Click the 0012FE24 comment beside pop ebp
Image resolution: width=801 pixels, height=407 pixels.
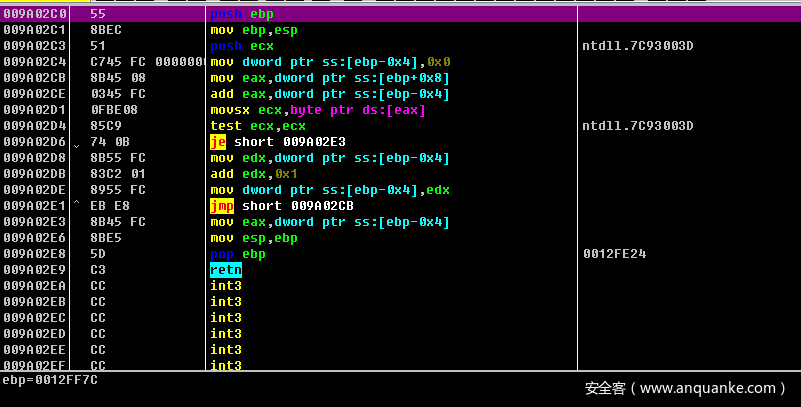614,254
